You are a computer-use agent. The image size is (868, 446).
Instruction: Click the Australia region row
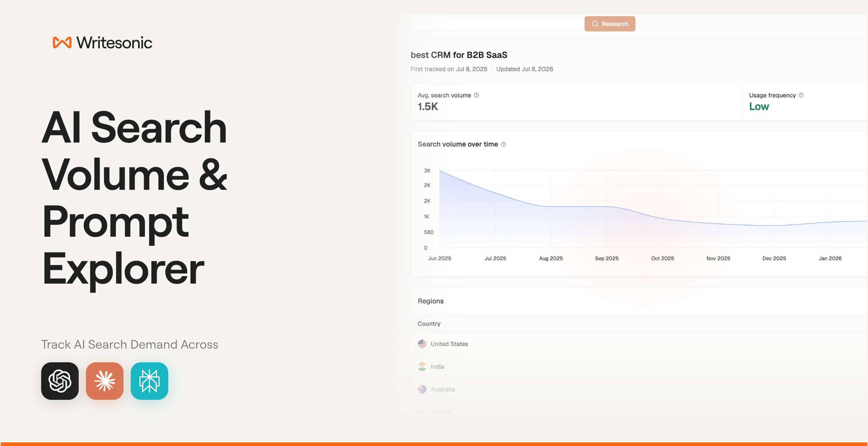point(639,389)
